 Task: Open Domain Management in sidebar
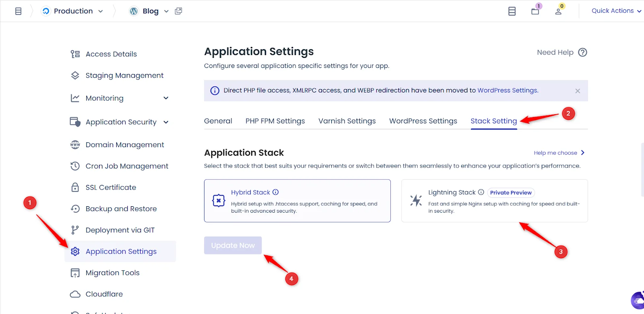(x=125, y=145)
